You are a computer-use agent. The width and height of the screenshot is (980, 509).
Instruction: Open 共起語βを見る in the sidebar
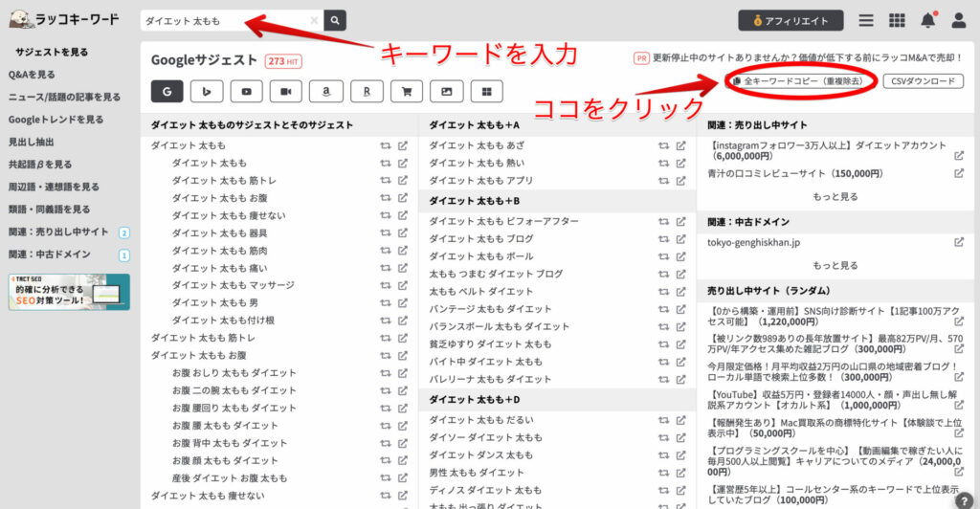pyautogui.click(x=40, y=165)
